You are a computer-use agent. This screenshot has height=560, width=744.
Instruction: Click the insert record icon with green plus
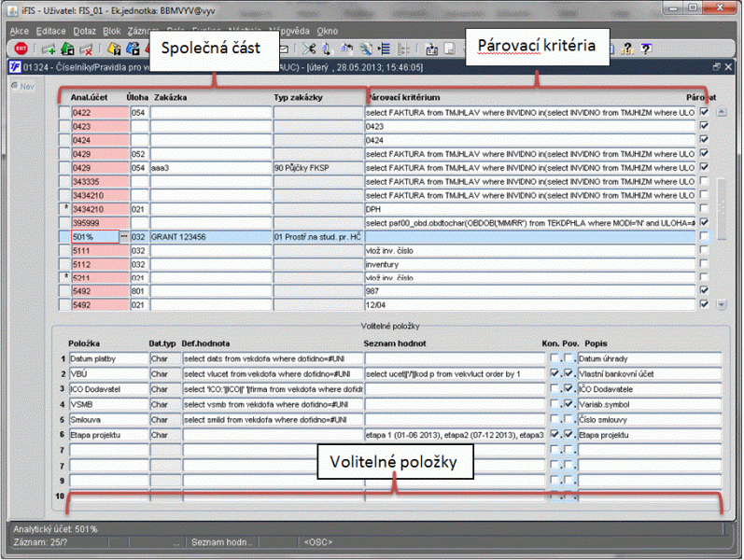[x=47, y=49]
